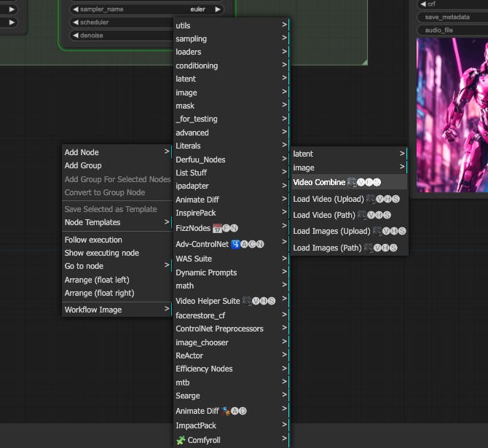The width and height of the screenshot is (488, 448).
Task: Open the loaders submenu
Action: point(231,52)
